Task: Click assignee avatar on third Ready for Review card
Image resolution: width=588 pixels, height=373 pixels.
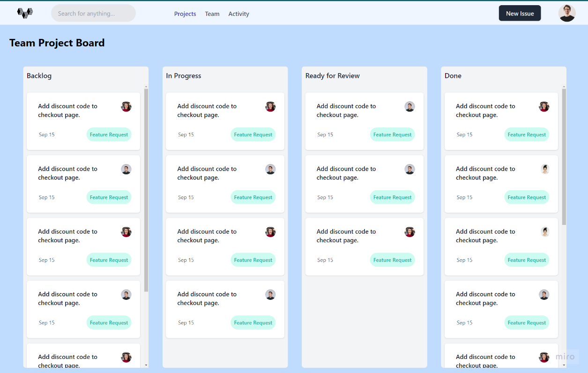Action: pyautogui.click(x=409, y=232)
